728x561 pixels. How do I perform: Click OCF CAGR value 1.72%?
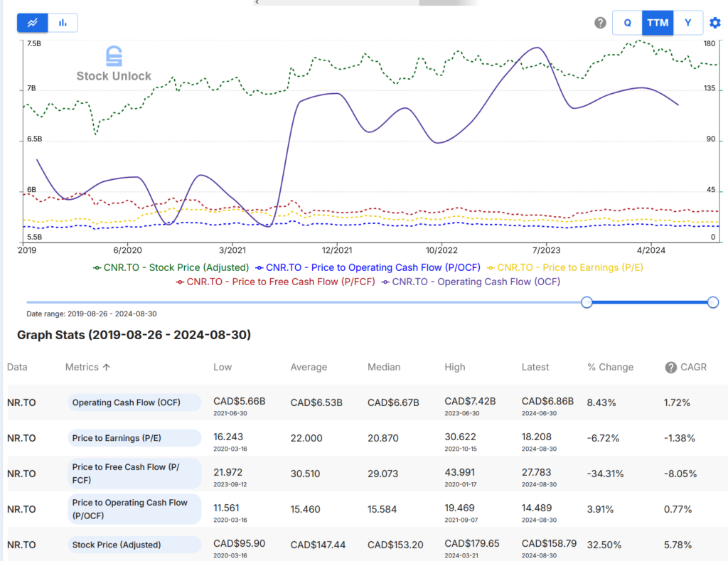click(677, 402)
